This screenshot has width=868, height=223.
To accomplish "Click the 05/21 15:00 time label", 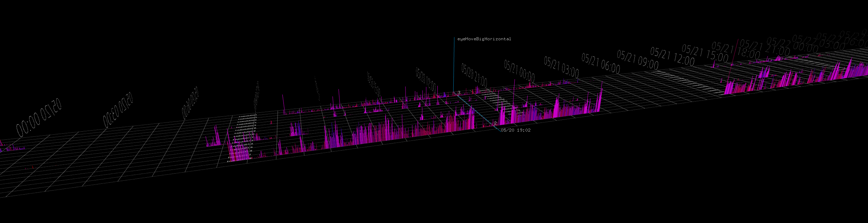I will [705, 54].
